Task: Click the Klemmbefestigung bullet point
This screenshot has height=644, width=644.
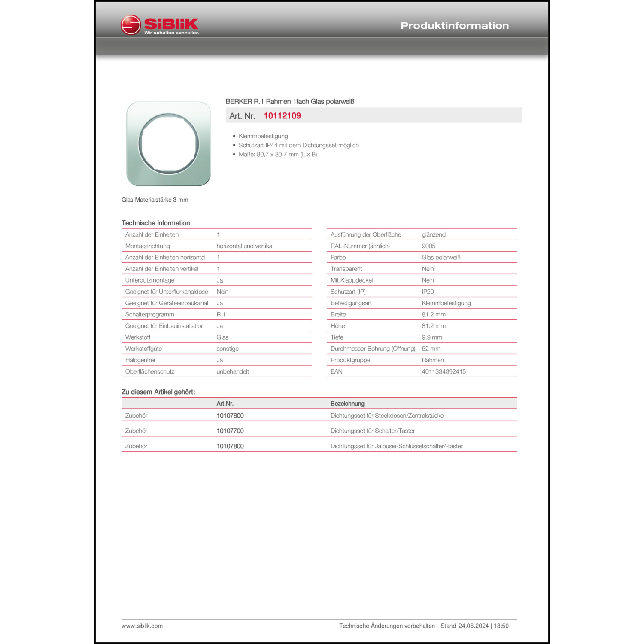Action: click(x=263, y=136)
